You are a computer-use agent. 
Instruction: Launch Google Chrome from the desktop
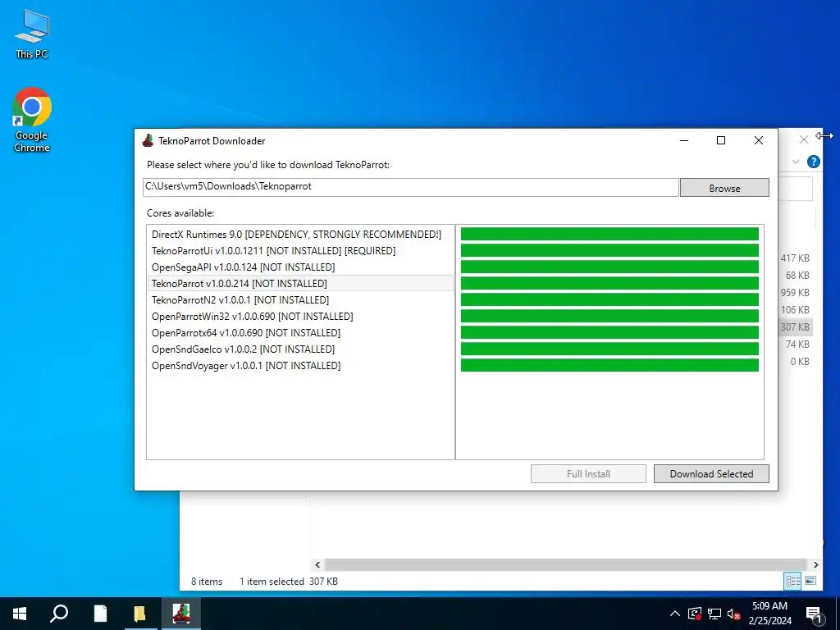(x=32, y=120)
